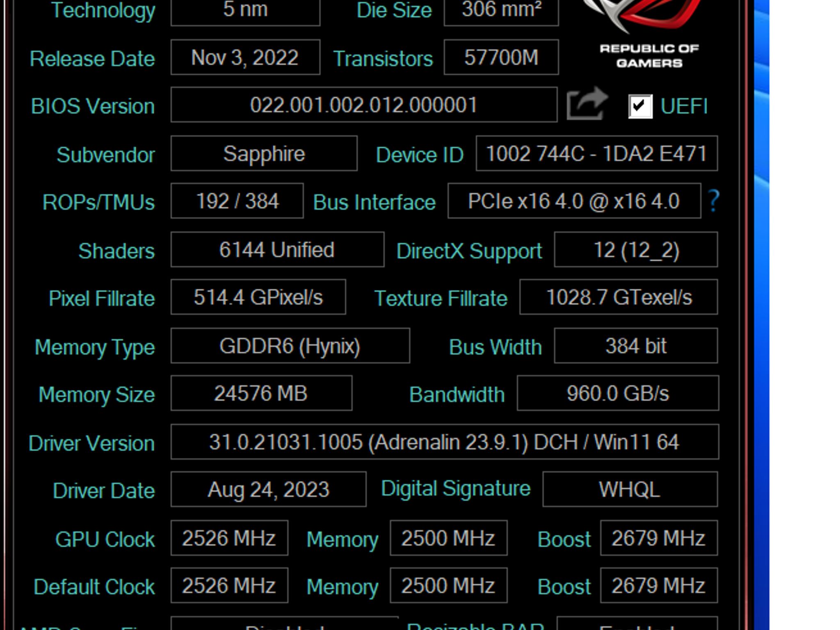
Task: Click the Subvendor field showing Sapphire
Action: 264,153
